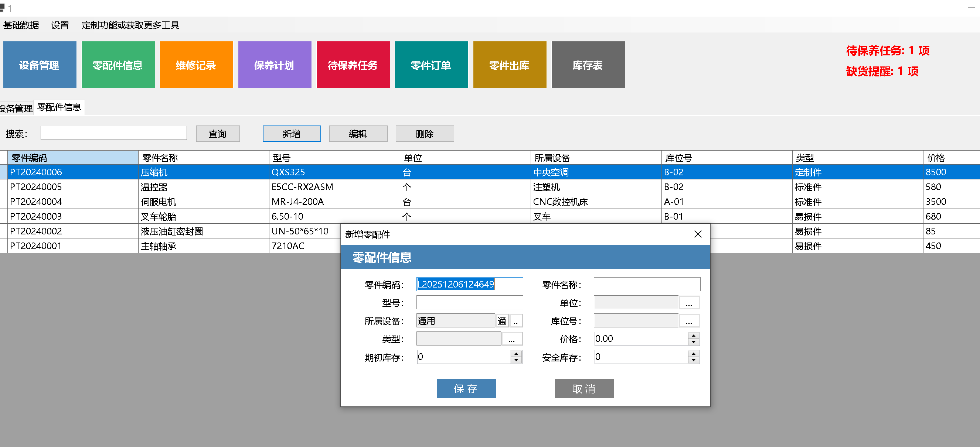Open the 维修记录 orange tile
The width and height of the screenshot is (980, 447).
pyautogui.click(x=196, y=65)
